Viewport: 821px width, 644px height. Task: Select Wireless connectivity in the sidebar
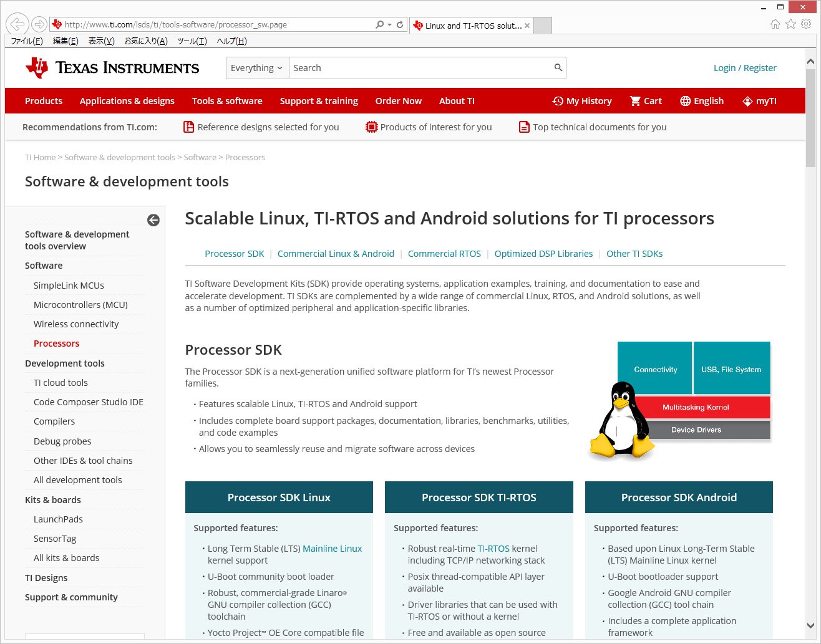[x=76, y=324]
